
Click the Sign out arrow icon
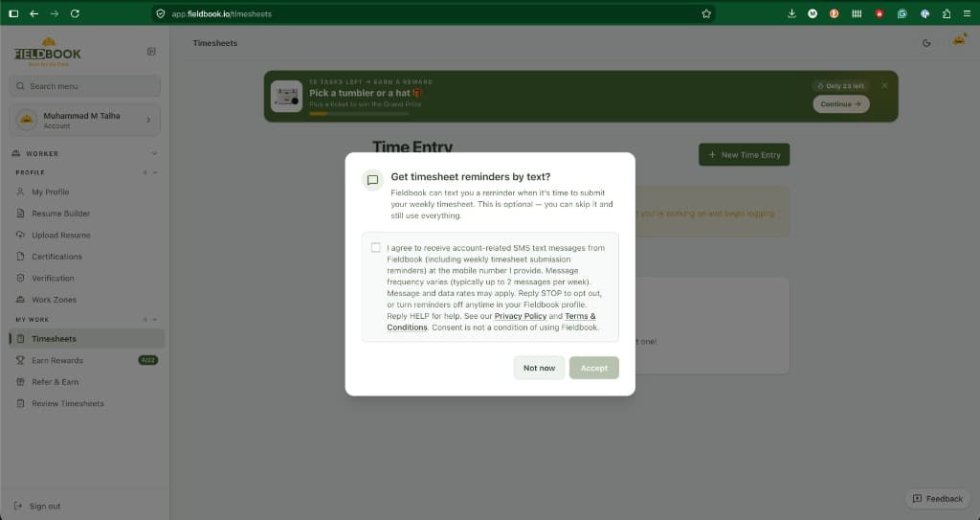coord(17,506)
